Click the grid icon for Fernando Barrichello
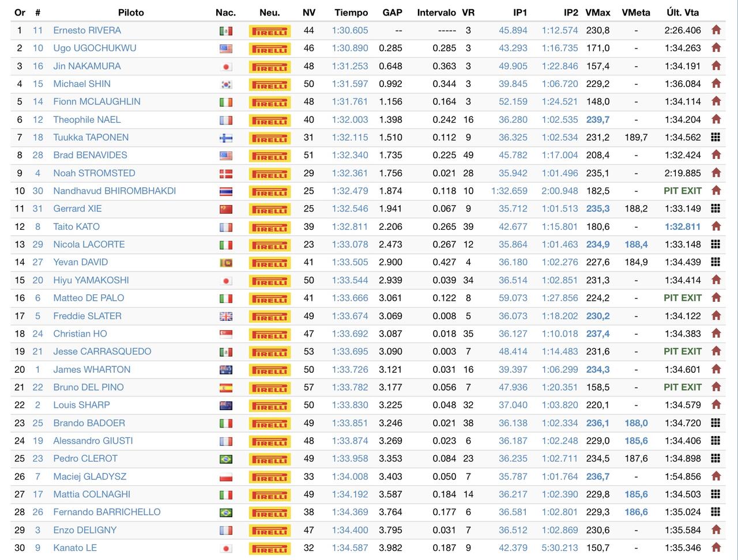 pyautogui.click(x=716, y=512)
